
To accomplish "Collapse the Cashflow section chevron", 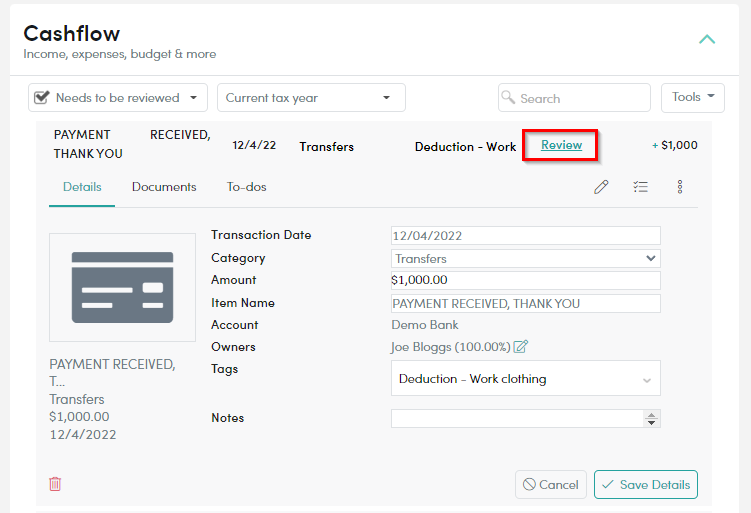I will [707, 39].
